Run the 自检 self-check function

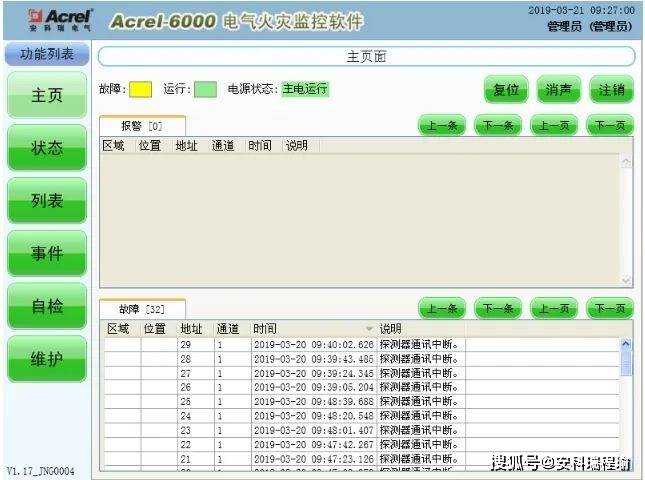click(47, 306)
